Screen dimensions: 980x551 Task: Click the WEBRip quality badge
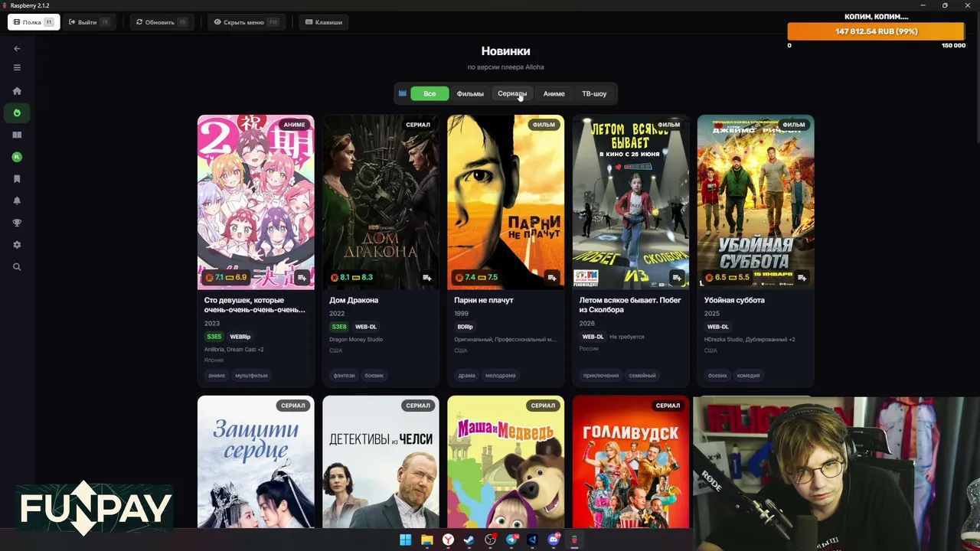(x=240, y=337)
